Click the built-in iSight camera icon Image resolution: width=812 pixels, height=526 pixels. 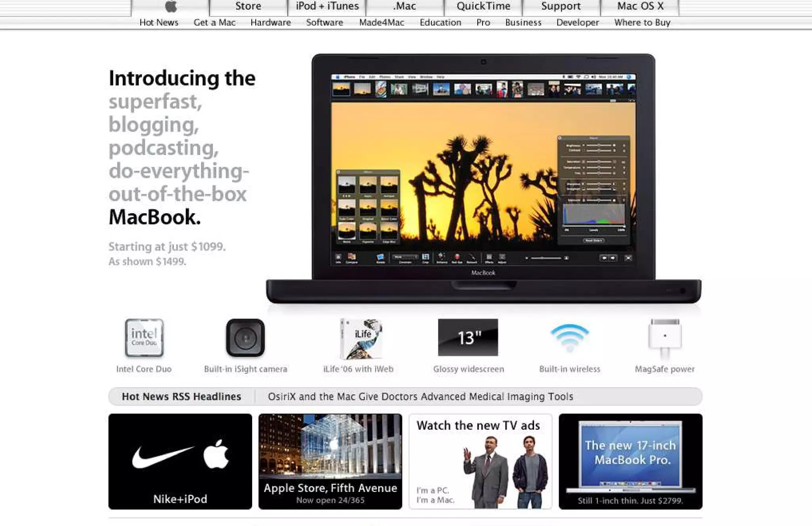(x=245, y=338)
